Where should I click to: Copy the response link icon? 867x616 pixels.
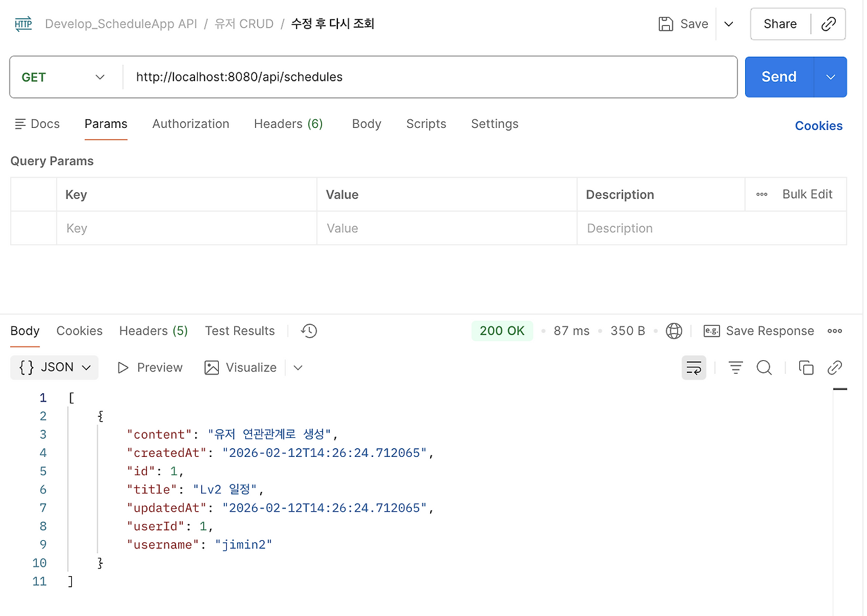(835, 368)
